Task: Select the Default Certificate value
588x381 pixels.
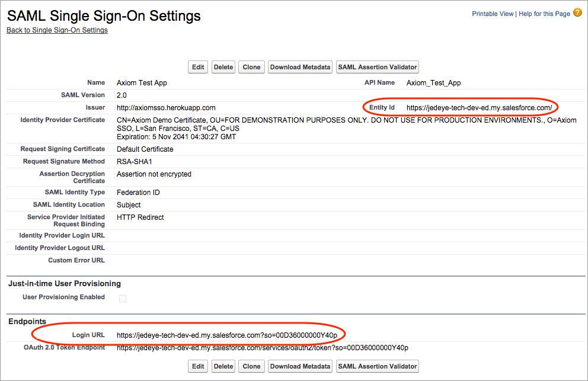Action: pos(145,149)
